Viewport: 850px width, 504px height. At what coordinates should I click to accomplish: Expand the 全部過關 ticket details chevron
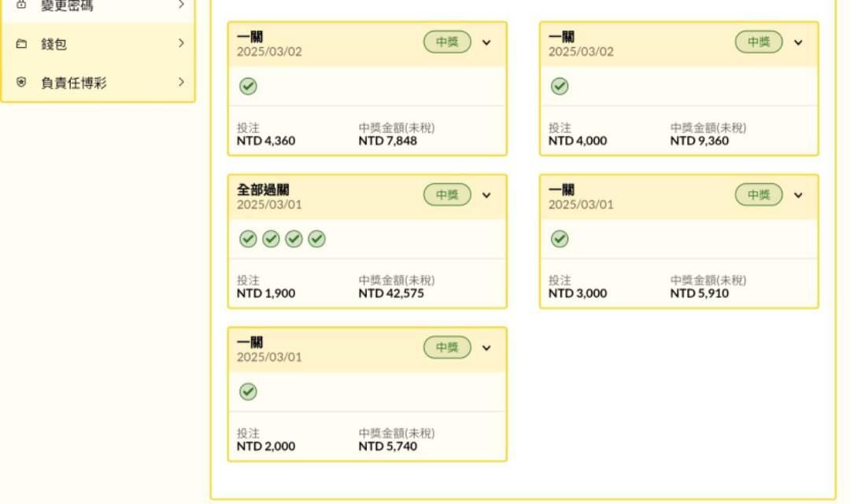[486, 195]
